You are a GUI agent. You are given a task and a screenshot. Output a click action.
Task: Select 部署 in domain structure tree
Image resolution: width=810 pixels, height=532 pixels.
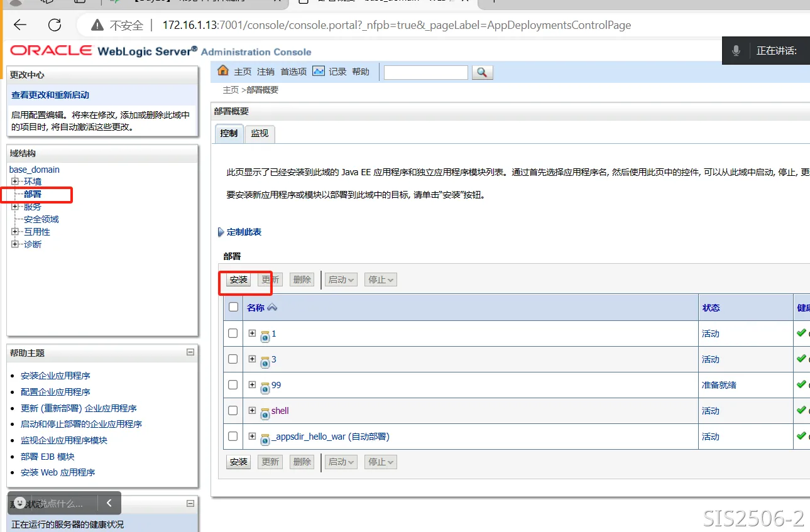pyautogui.click(x=33, y=194)
